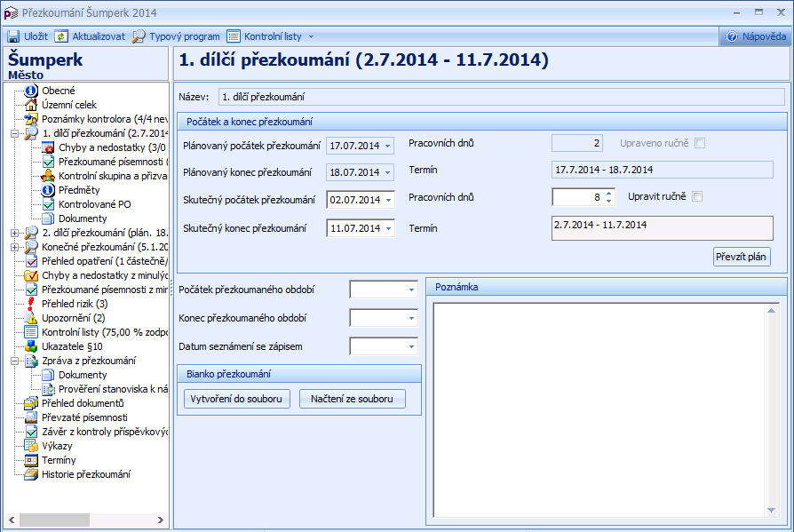Click the Výkazy table icon
Screen dimensions: 794x532
tap(31, 446)
